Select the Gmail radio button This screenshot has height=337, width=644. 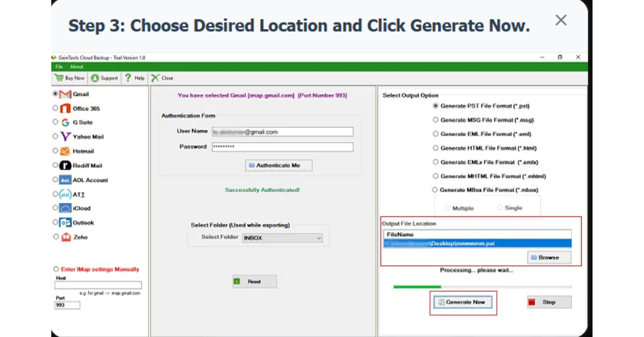[55, 93]
